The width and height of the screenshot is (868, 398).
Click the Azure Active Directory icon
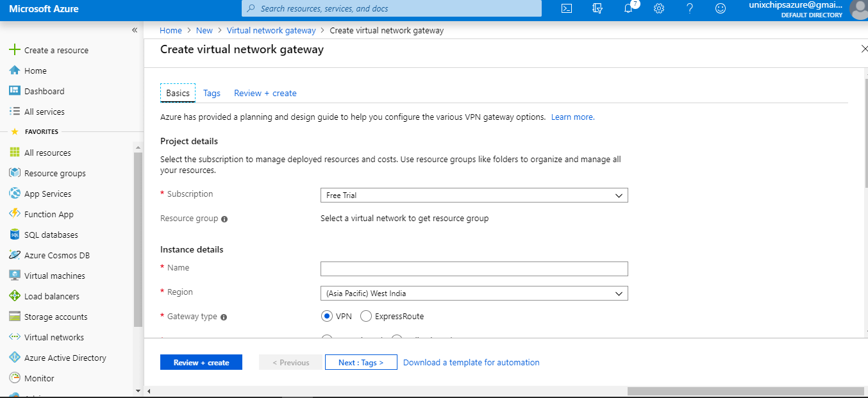coord(15,358)
